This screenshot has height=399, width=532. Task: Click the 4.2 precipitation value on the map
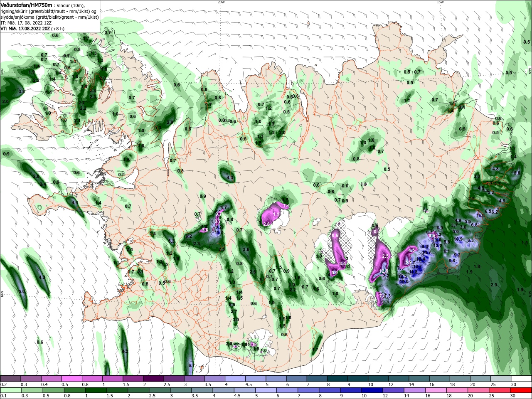click(125, 351)
